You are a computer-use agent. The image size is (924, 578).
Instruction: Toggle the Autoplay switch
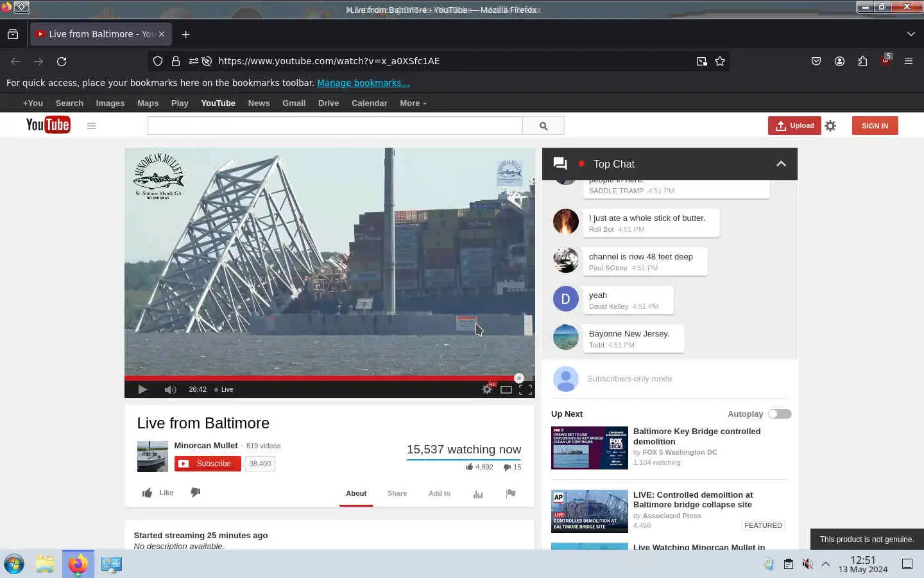(780, 414)
